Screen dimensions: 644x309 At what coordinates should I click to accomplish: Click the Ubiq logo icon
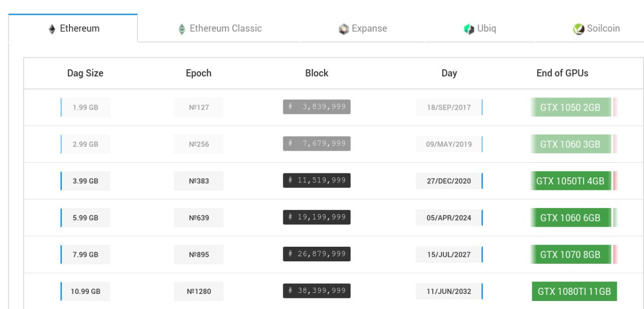tap(469, 29)
